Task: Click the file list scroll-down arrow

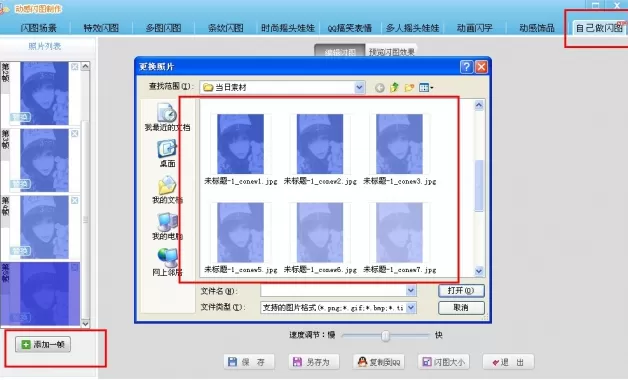Action: (479, 271)
